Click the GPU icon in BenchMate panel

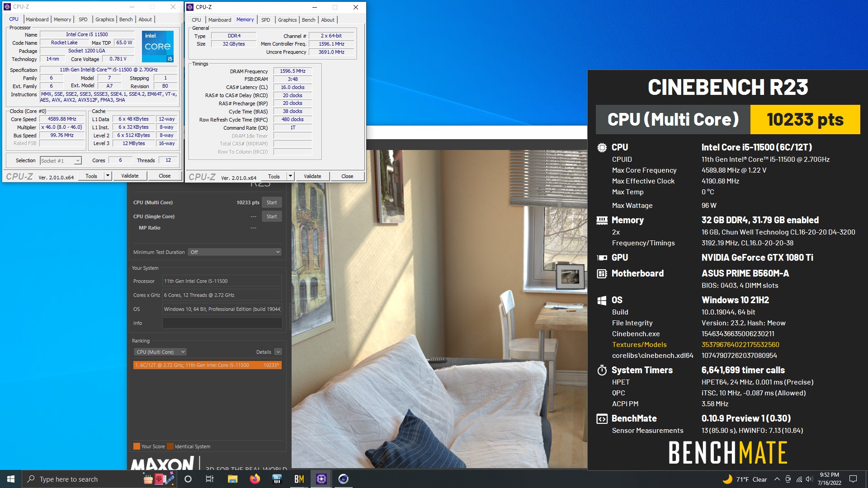(x=602, y=258)
